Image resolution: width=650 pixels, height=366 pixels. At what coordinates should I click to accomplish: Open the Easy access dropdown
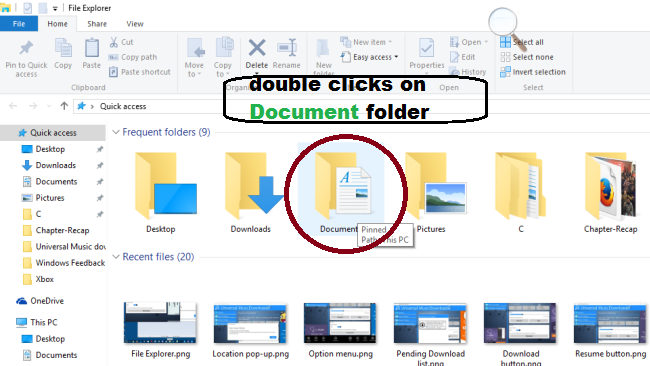pyautogui.click(x=369, y=57)
